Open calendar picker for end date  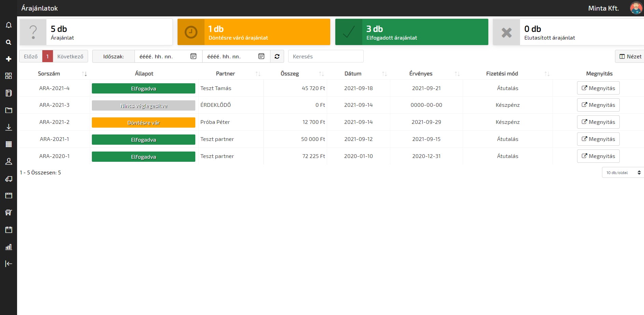click(261, 56)
